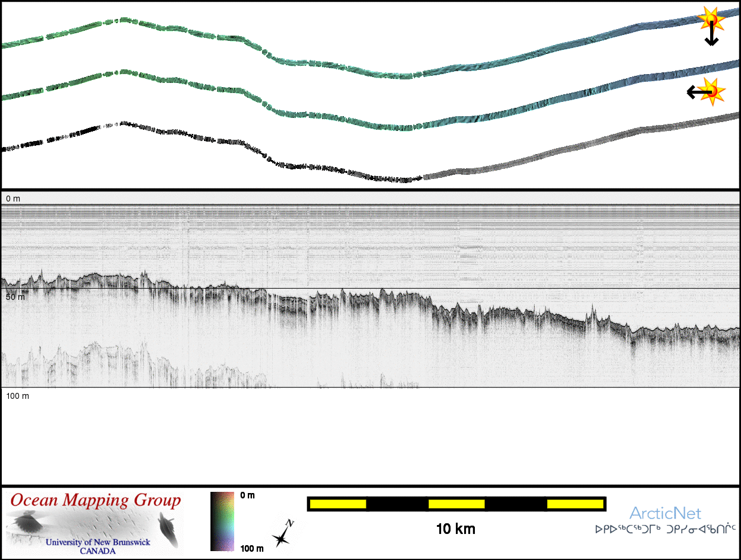Click the 0 m legend label
The width and height of the screenshot is (741, 560).
(x=247, y=495)
